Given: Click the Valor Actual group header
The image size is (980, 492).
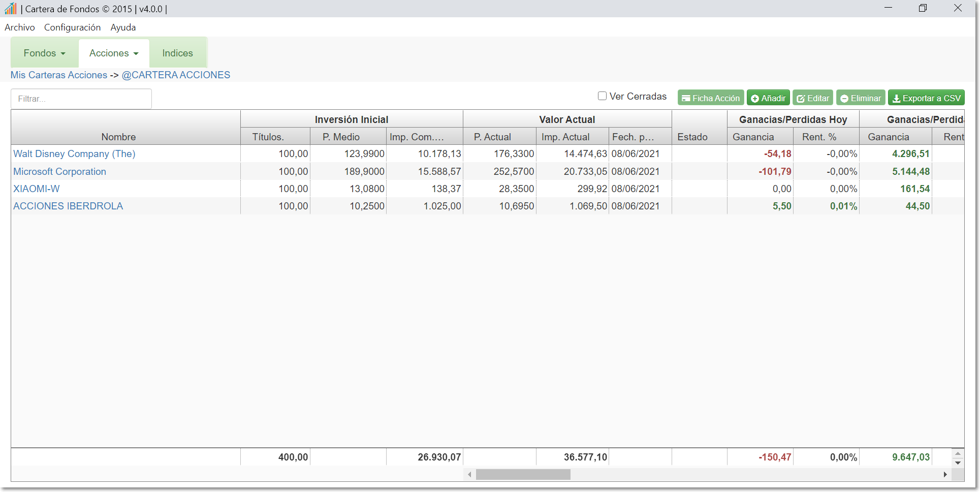Looking at the screenshot, I should tap(567, 119).
